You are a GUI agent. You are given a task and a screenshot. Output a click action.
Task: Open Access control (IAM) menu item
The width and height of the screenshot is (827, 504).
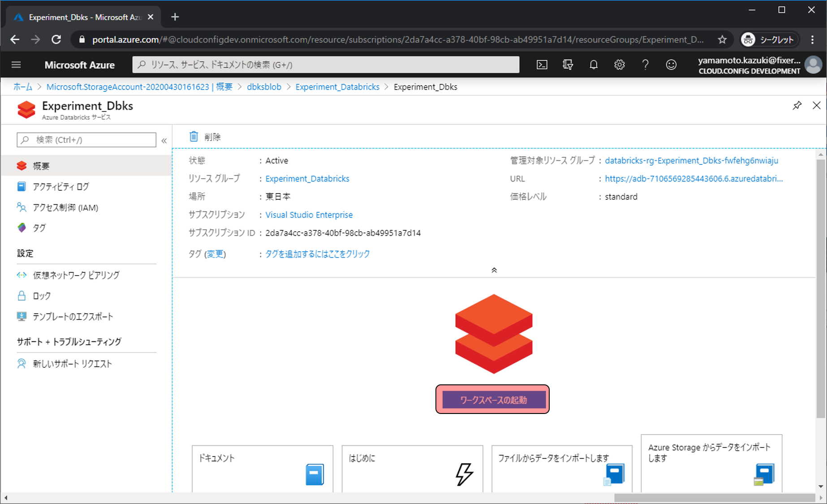65,207
